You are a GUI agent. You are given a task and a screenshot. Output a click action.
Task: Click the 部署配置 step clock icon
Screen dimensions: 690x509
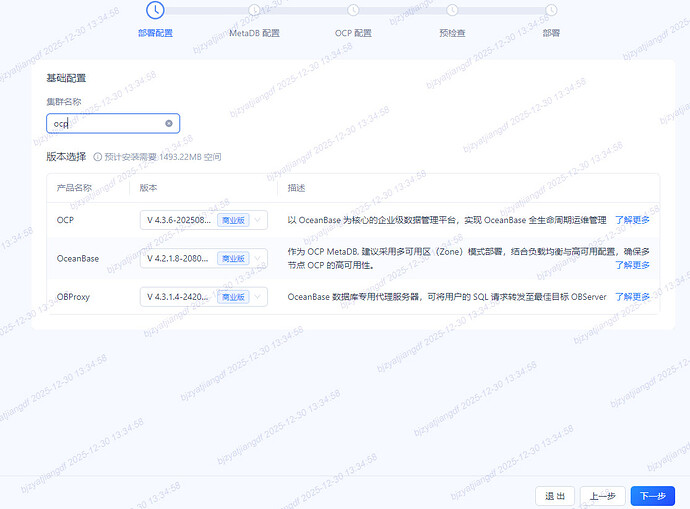[x=154, y=10]
